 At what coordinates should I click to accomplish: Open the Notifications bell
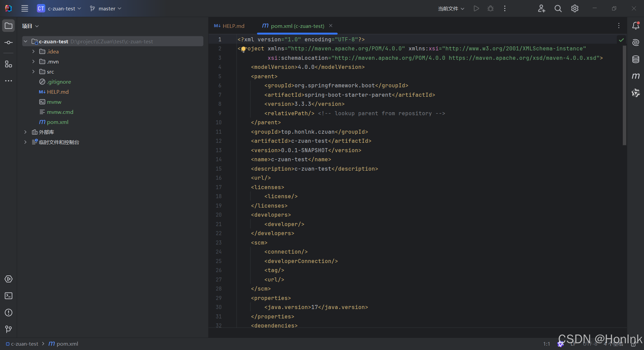[x=636, y=26]
